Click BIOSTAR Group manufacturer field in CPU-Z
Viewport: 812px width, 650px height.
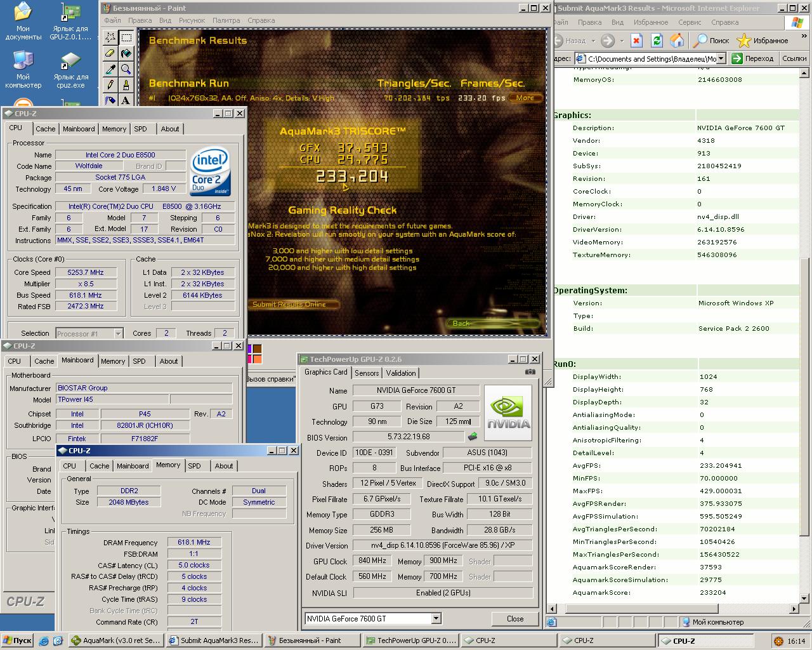pos(144,388)
